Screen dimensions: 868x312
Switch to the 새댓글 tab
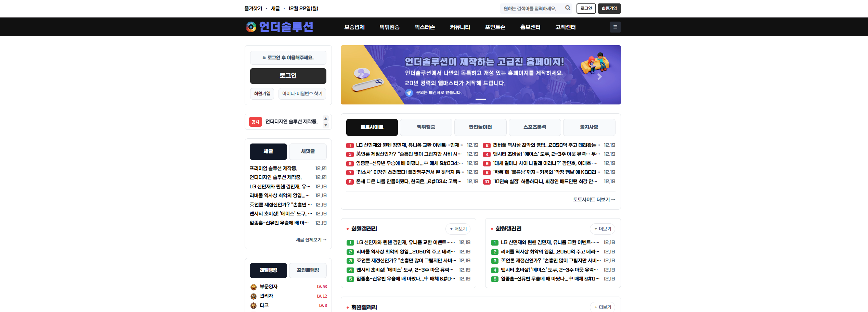click(308, 151)
